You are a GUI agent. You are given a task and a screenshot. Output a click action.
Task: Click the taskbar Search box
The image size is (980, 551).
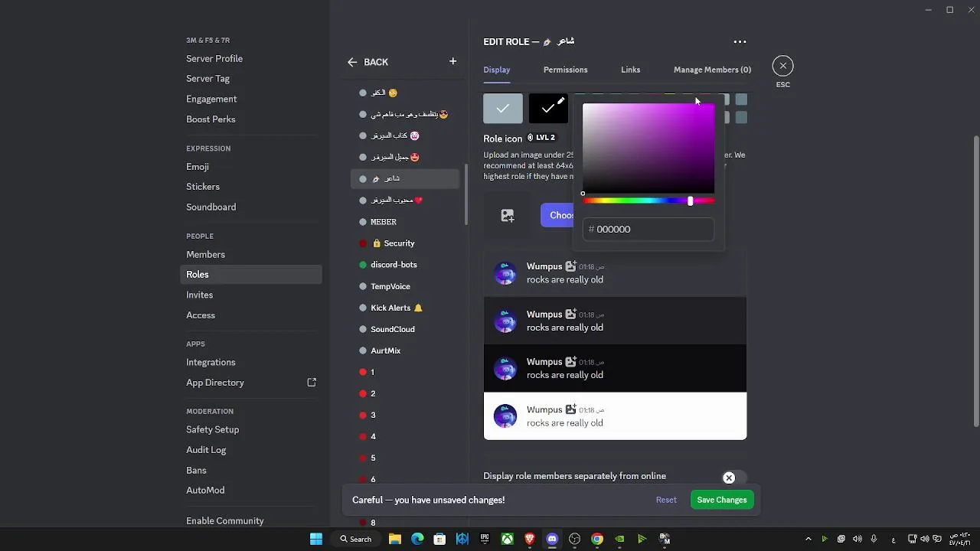(356, 539)
